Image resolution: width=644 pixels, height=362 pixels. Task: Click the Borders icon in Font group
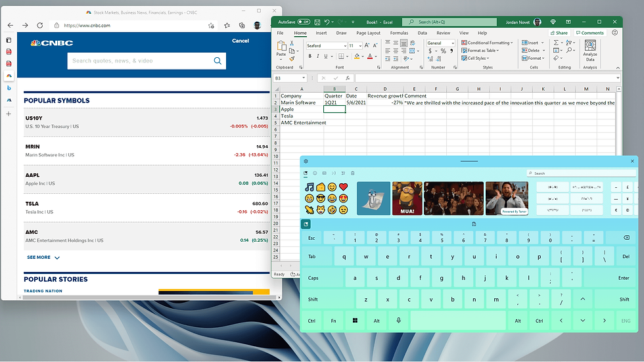coord(341,57)
